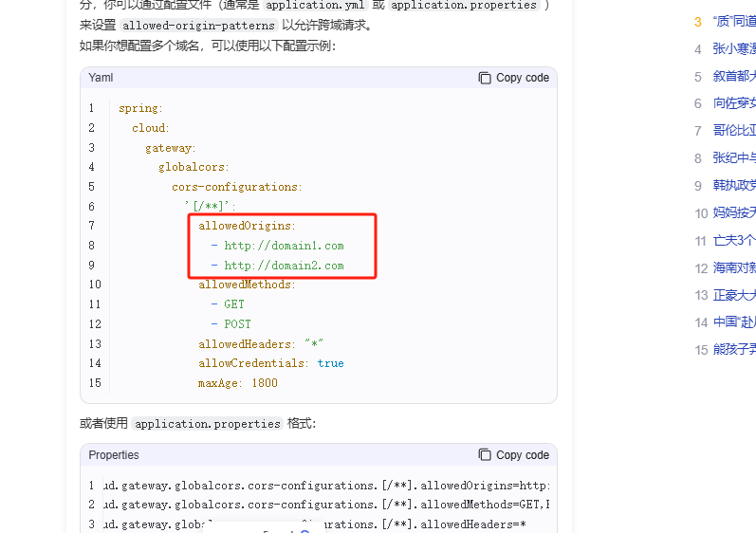Click the copy icon on the Properties block
756x533 pixels.
click(x=485, y=455)
